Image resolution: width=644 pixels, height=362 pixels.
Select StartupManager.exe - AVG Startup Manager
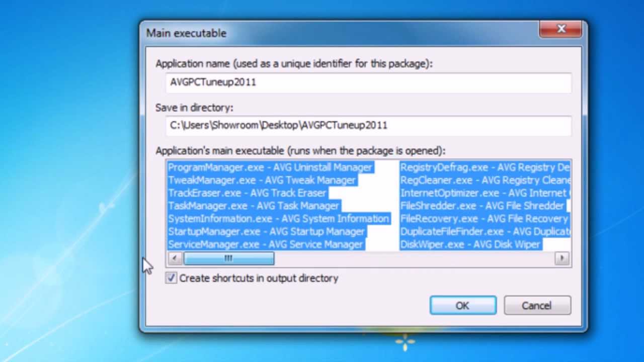[x=266, y=231]
